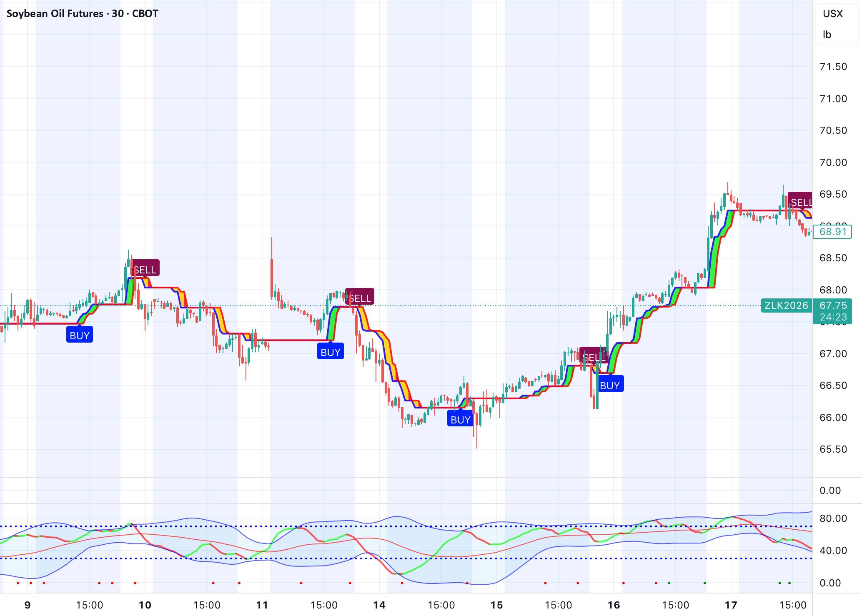Click the SELL label near 67.00 before the 16th

pos(593,356)
